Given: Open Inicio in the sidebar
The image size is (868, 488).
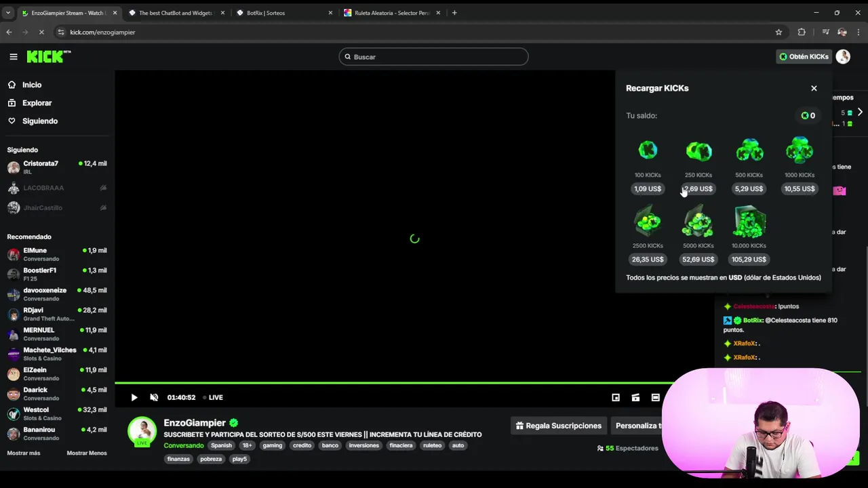Looking at the screenshot, I should (32, 85).
